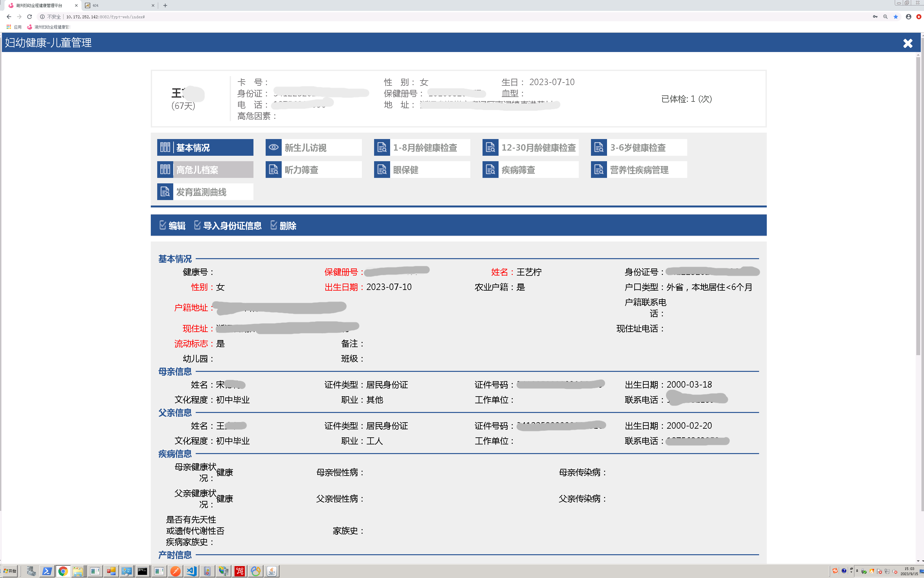The image size is (924, 578).
Task: Click the eye icon of 新生儿访视
Action: coord(273,147)
